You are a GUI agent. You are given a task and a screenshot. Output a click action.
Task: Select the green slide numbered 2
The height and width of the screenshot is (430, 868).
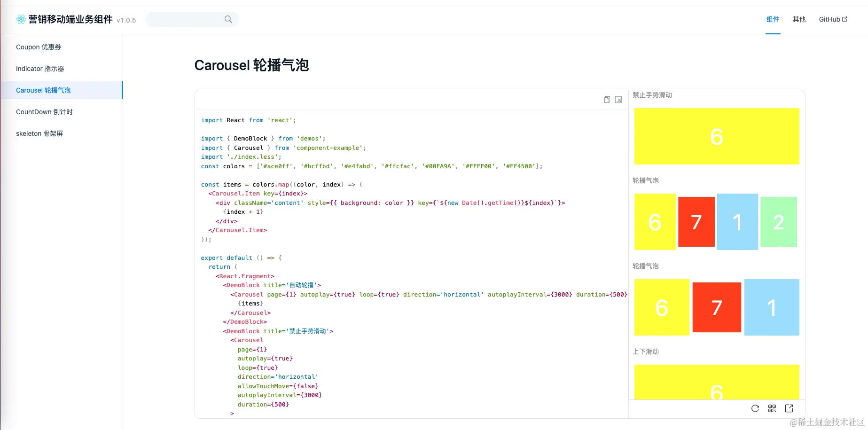click(x=779, y=222)
